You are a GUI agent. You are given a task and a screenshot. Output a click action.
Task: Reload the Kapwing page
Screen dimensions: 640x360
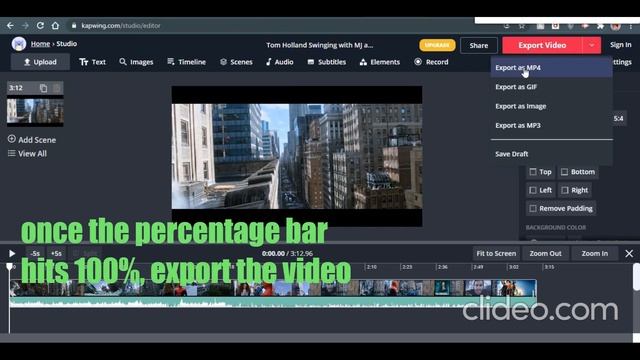(x=40, y=26)
